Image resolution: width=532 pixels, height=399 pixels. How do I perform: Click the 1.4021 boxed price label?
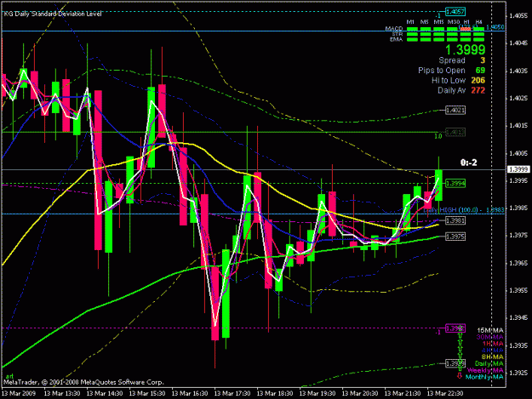[x=455, y=111]
